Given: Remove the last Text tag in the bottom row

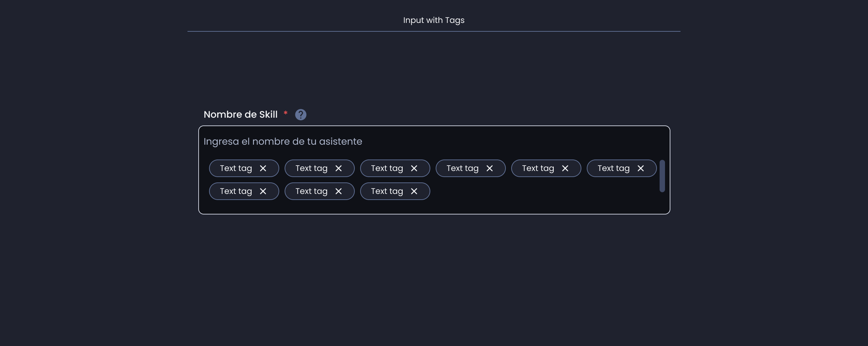Looking at the screenshot, I should [414, 191].
